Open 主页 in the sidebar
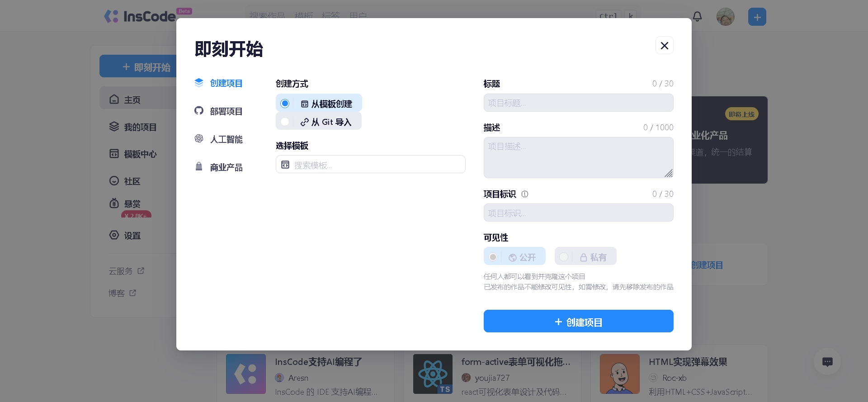Screen dimensions: 868x402 (138, 98)
